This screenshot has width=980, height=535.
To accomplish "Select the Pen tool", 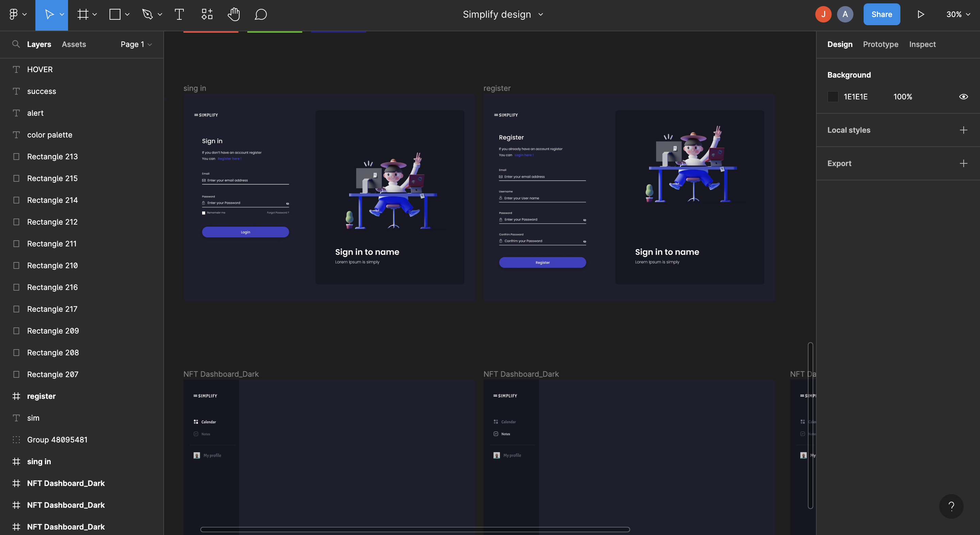I will [x=147, y=14].
